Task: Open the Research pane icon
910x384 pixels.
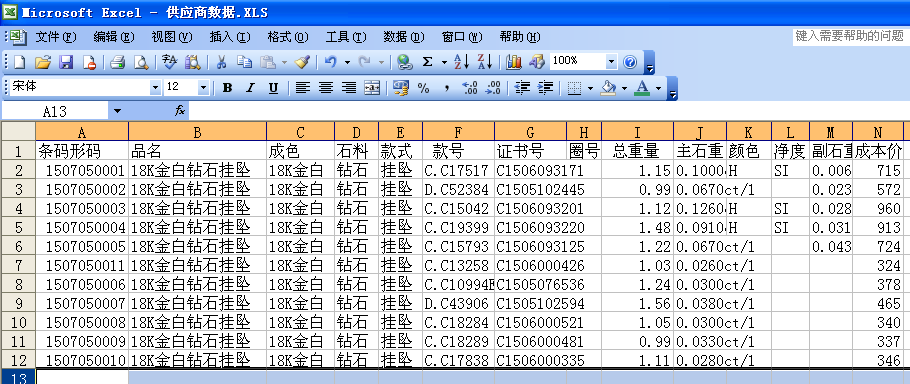Action: (192, 62)
